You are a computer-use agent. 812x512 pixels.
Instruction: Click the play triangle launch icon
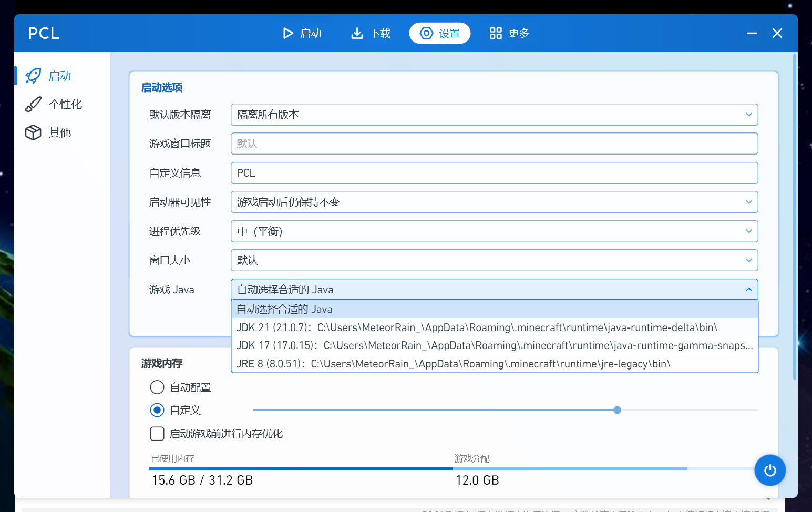point(288,33)
